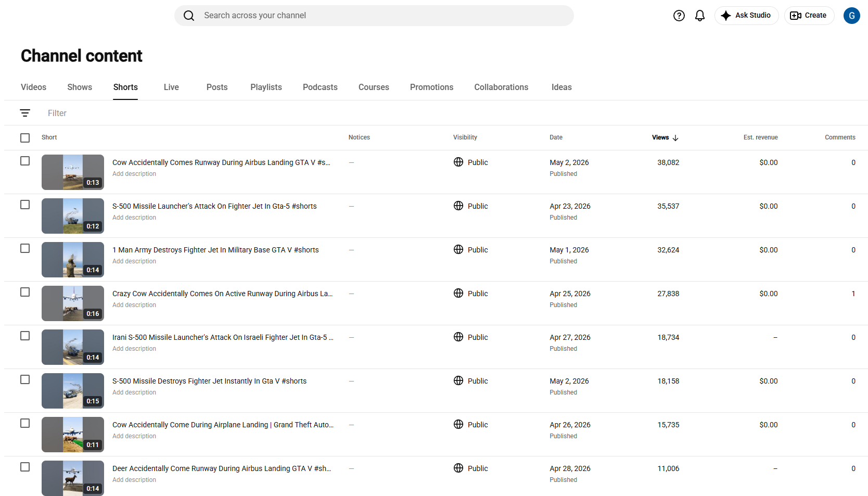
Task: Switch to the Videos tab
Action: (x=33, y=87)
